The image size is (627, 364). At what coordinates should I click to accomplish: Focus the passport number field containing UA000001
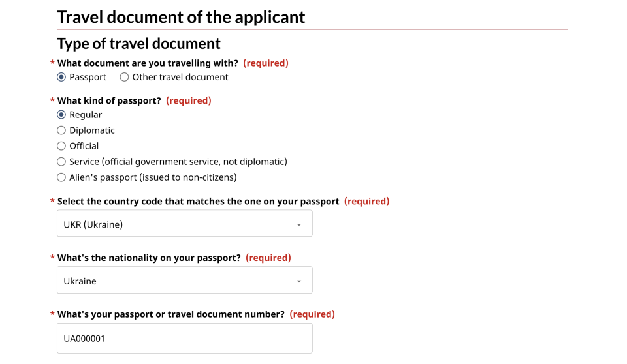tap(185, 339)
